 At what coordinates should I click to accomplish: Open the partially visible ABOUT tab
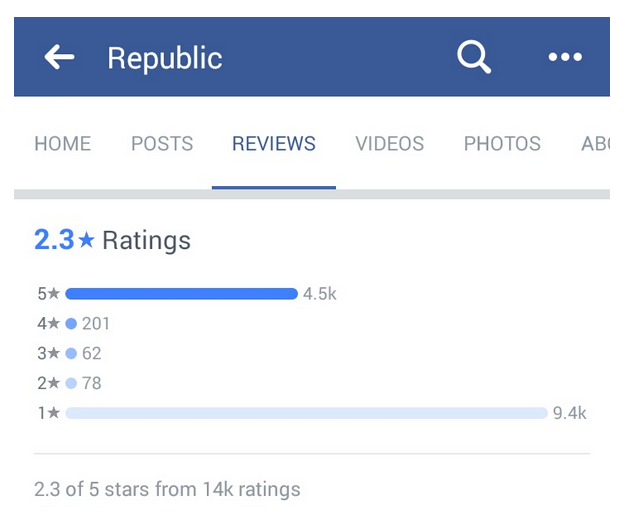595,144
